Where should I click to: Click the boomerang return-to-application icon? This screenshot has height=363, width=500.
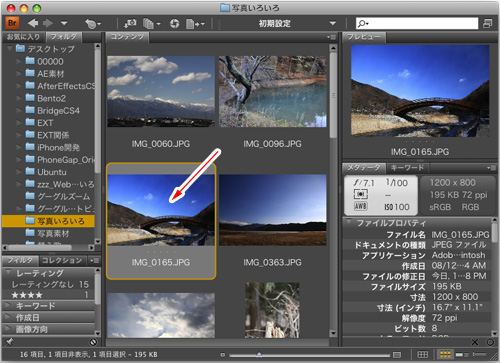[x=92, y=24]
